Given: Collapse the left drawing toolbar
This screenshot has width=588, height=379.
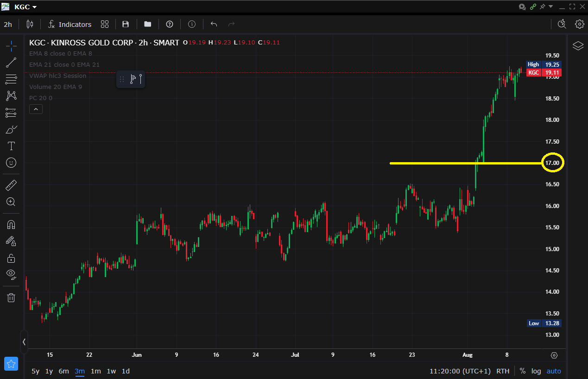Looking at the screenshot, I should [24, 342].
